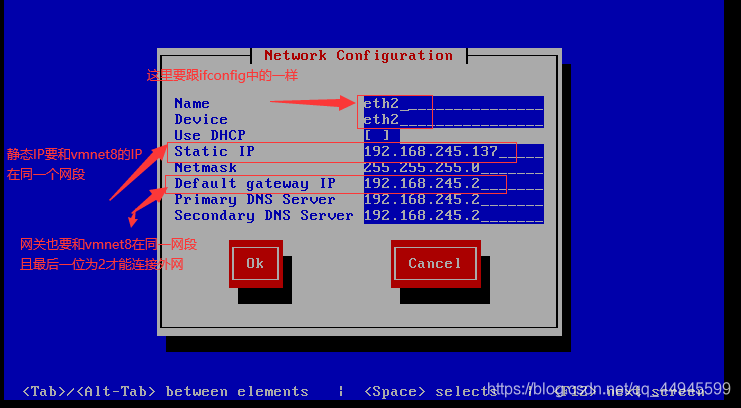Click the Device label

tap(201, 120)
